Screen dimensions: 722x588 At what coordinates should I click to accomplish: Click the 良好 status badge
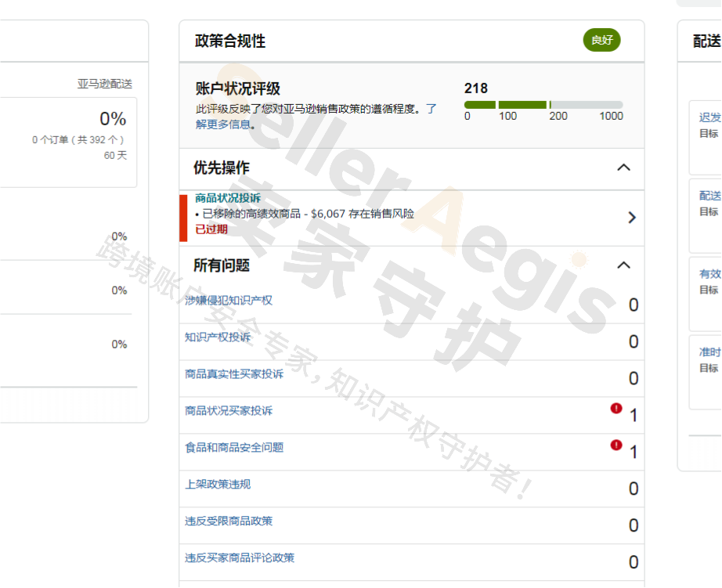(x=602, y=40)
